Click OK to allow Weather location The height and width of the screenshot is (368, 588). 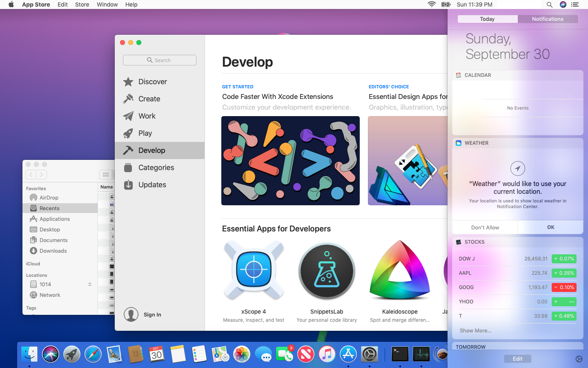(x=551, y=227)
